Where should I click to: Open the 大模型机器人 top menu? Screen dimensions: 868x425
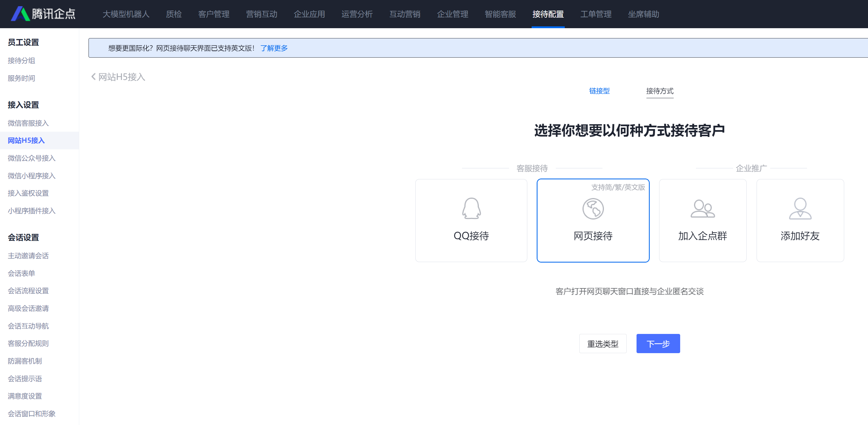(126, 14)
